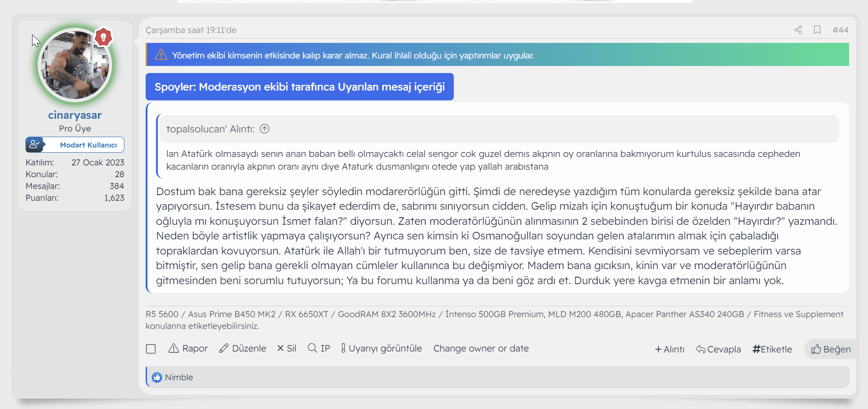Viewport: 868px width, 409px height.
Task: Click the red badge on the avatar
Action: click(103, 37)
